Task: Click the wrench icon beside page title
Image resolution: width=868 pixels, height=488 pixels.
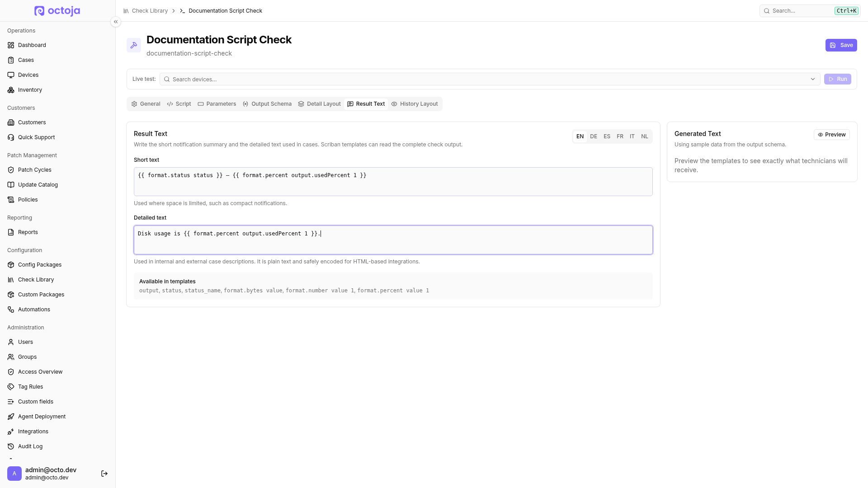Action: (x=134, y=45)
